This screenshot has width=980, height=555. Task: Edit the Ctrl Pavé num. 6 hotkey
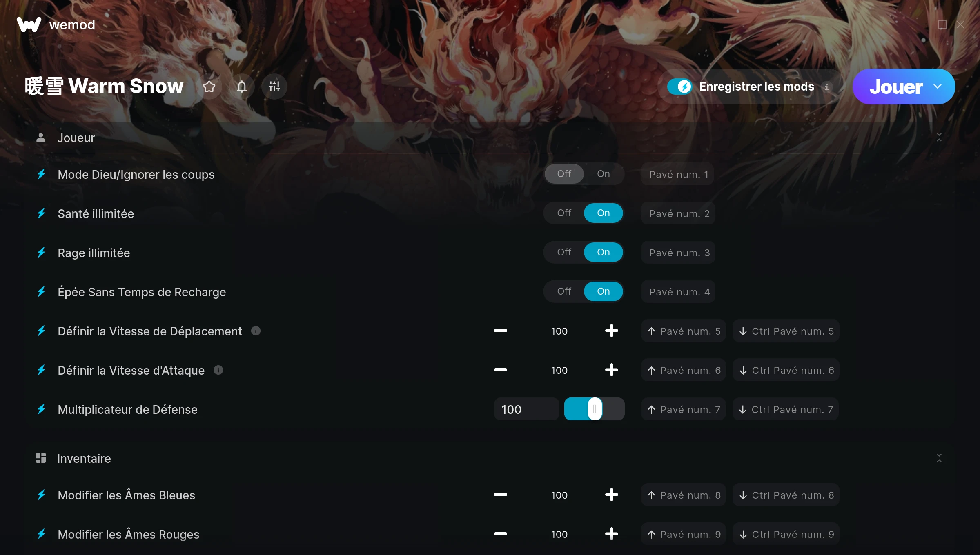(x=786, y=370)
